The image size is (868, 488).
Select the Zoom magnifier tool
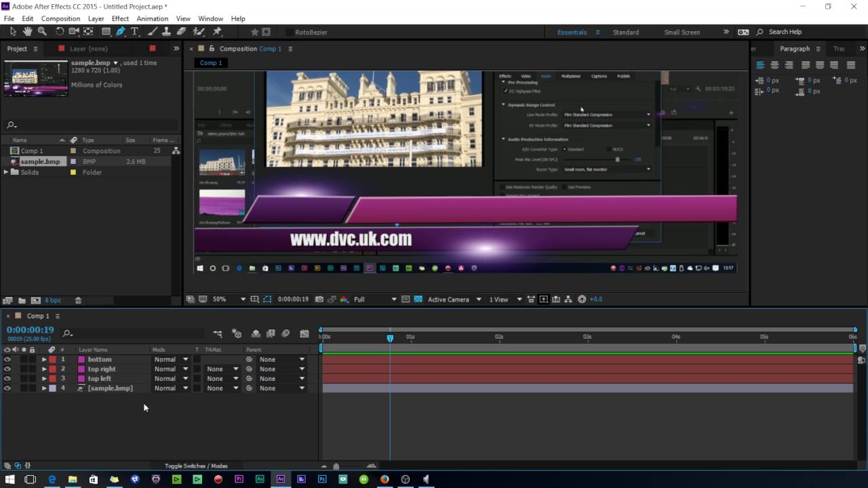tap(42, 32)
